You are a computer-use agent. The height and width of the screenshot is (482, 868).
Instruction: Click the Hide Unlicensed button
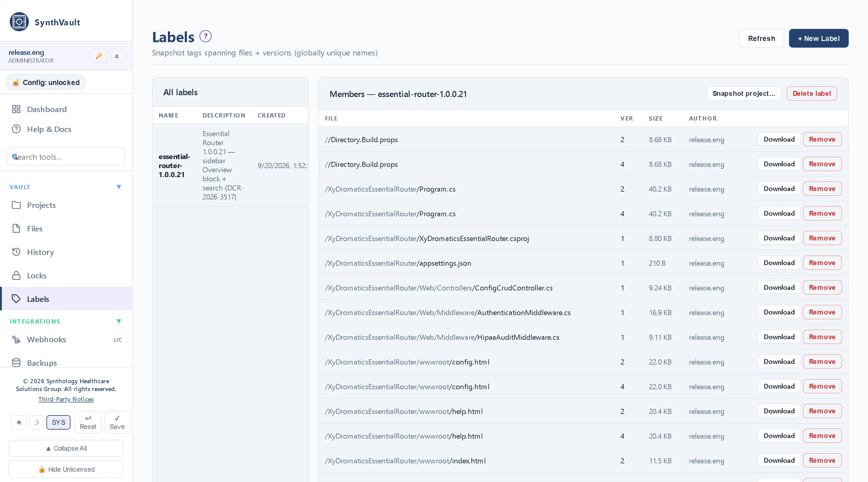[x=66, y=470]
